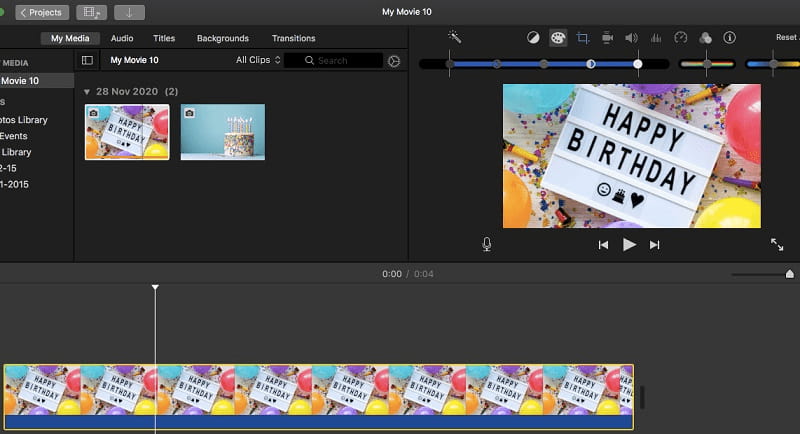Viewport: 800px width, 434px height.
Task: Skip to previous clip
Action: point(603,245)
